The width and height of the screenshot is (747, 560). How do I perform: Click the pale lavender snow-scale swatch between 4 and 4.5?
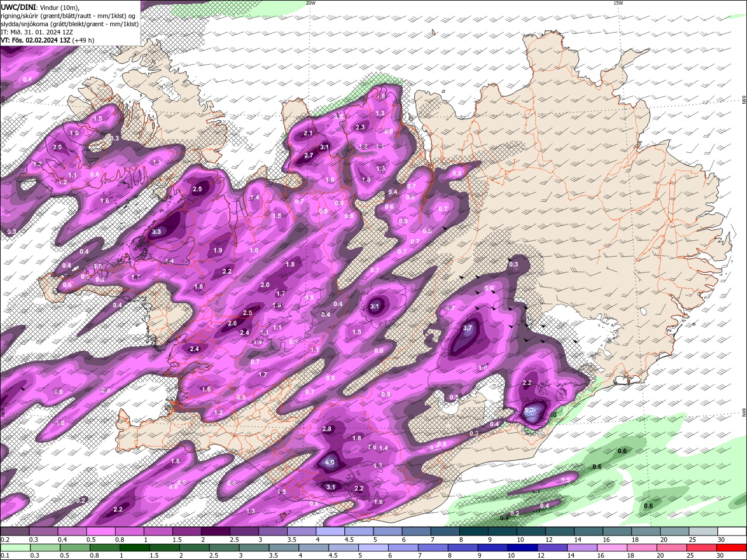tap(330, 531)
